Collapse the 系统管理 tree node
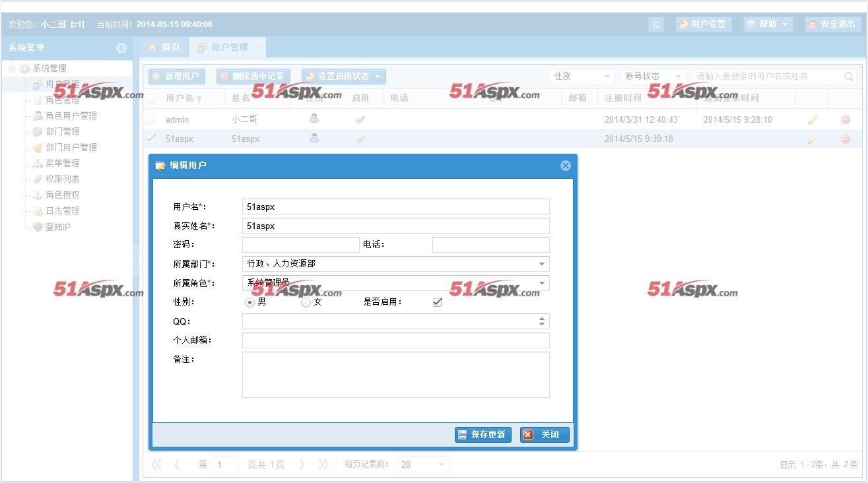 [x=12, y=68]
